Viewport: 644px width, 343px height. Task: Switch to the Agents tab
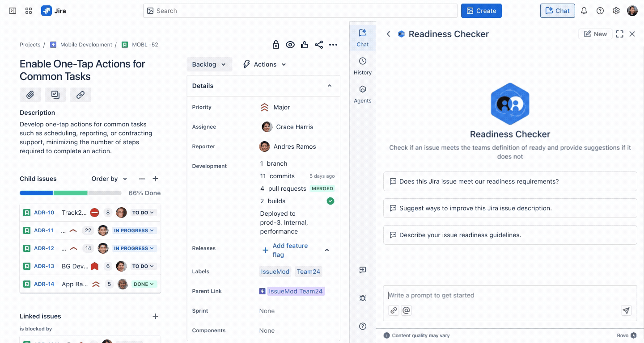coord(363,94)
